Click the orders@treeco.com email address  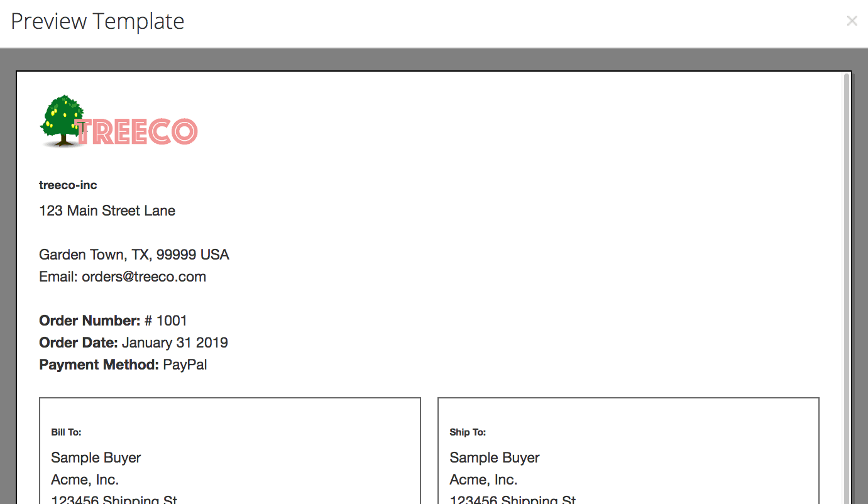tap(144, 277)
